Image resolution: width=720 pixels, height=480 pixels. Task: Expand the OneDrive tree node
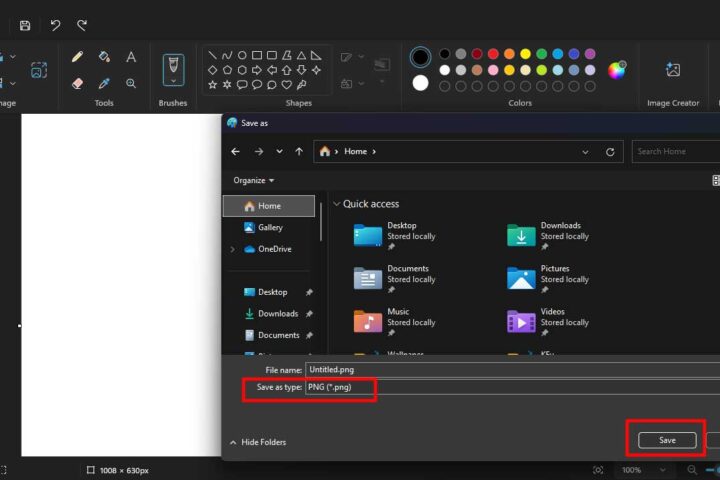coord(232,249)
